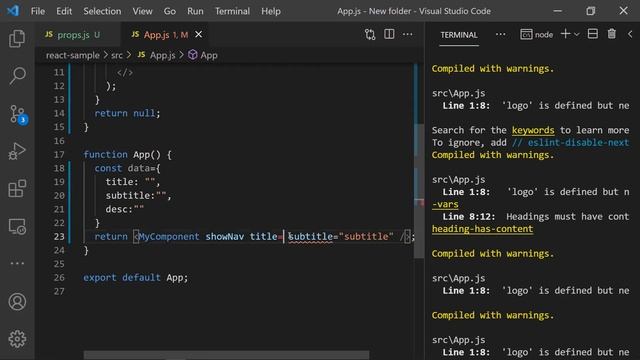Click 'function App() {' line

click(x=127, y=155)
